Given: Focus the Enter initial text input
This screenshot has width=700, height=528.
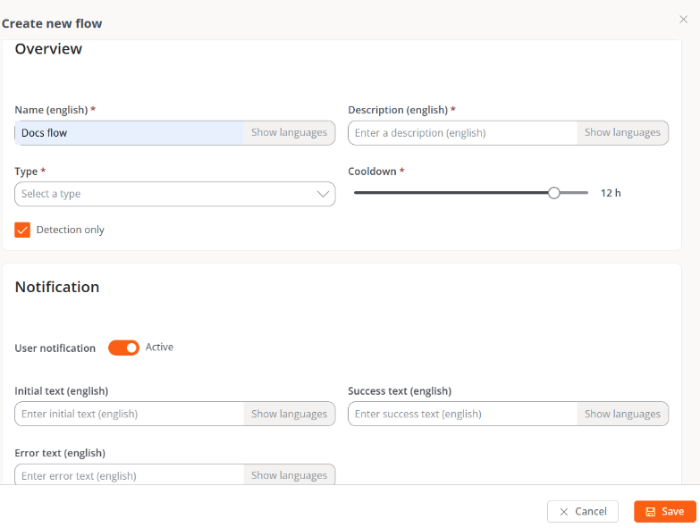Looking at the screenshot, I should [x=129, y=414].
